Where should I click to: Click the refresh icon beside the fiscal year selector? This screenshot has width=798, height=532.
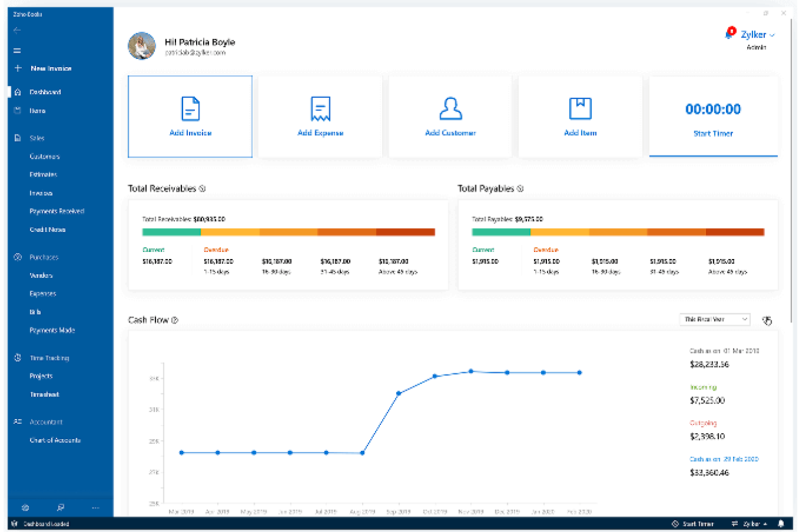(x=766, y=320)
